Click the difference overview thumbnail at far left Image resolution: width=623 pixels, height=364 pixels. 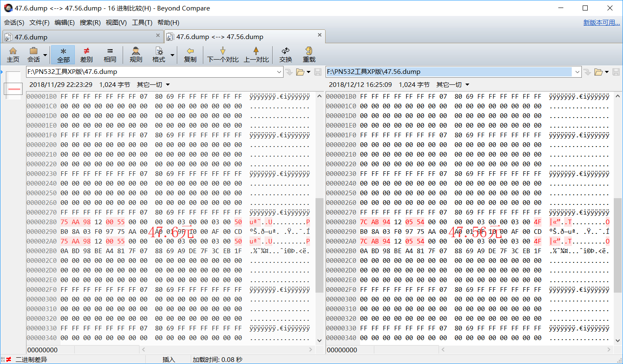point(13,85)
